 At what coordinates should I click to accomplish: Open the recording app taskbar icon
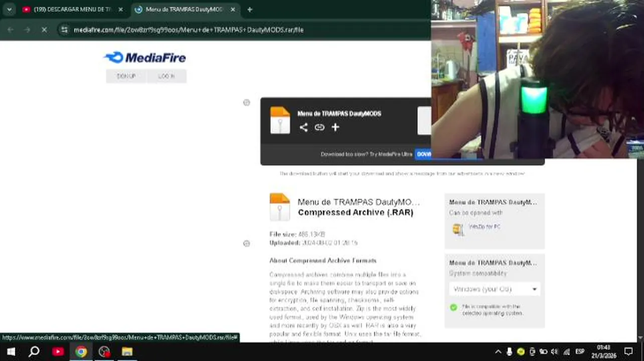104,351
